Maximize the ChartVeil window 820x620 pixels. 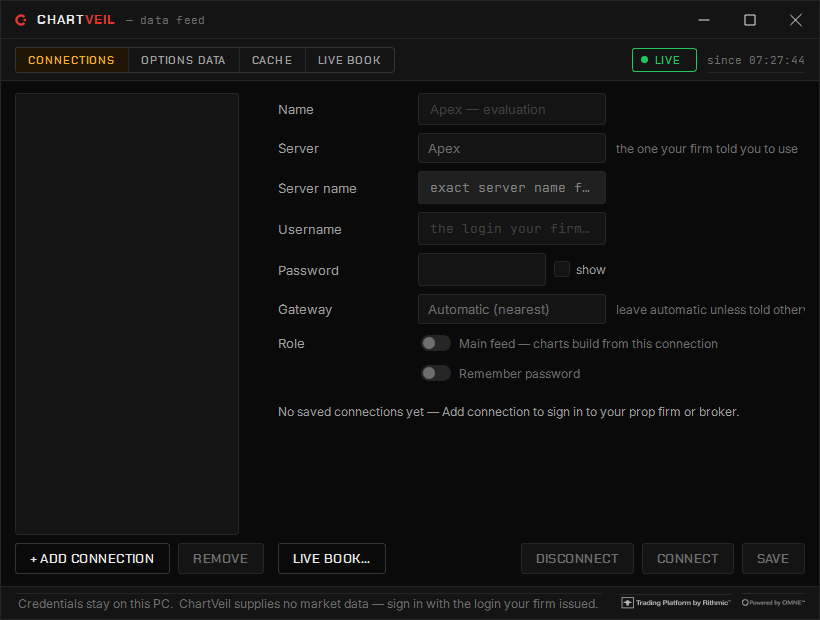(750, 20)
